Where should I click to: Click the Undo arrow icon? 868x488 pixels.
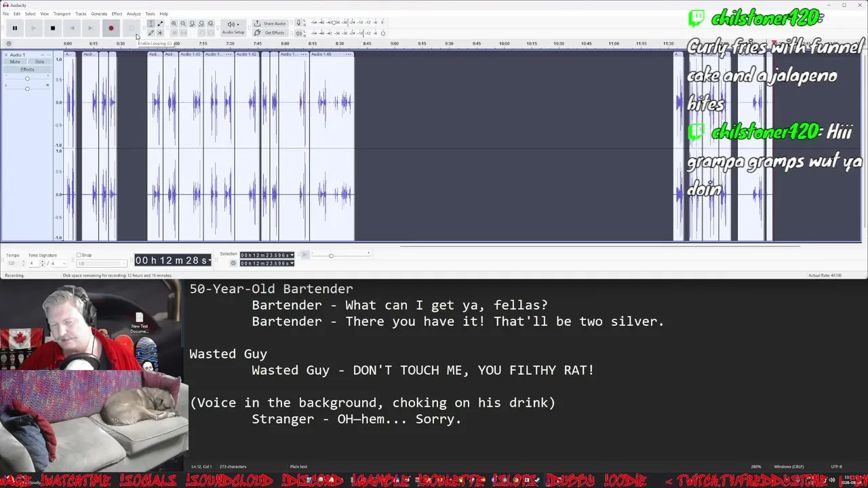tap(201, 33)
